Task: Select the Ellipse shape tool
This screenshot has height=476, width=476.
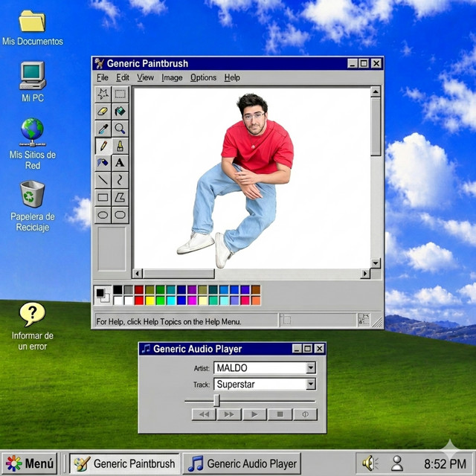Action: pos(103,215)
